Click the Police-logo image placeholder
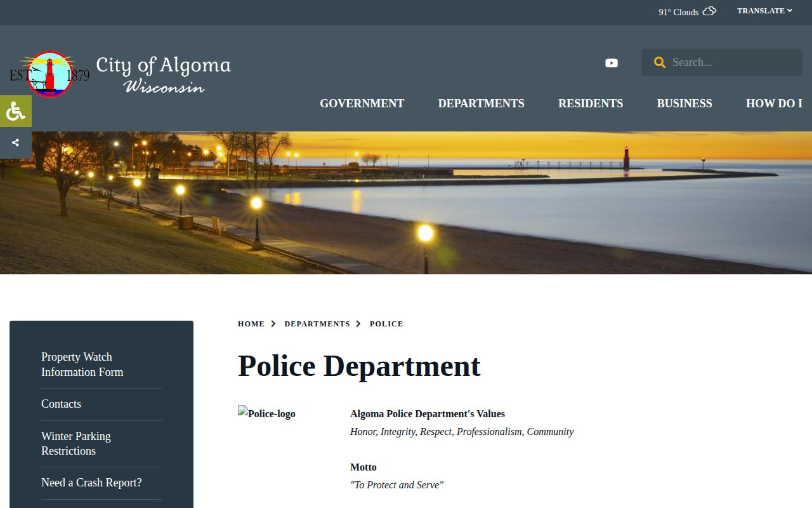Image resolution: width=812 pixels, height=508 pixels. tap(267, 413)
